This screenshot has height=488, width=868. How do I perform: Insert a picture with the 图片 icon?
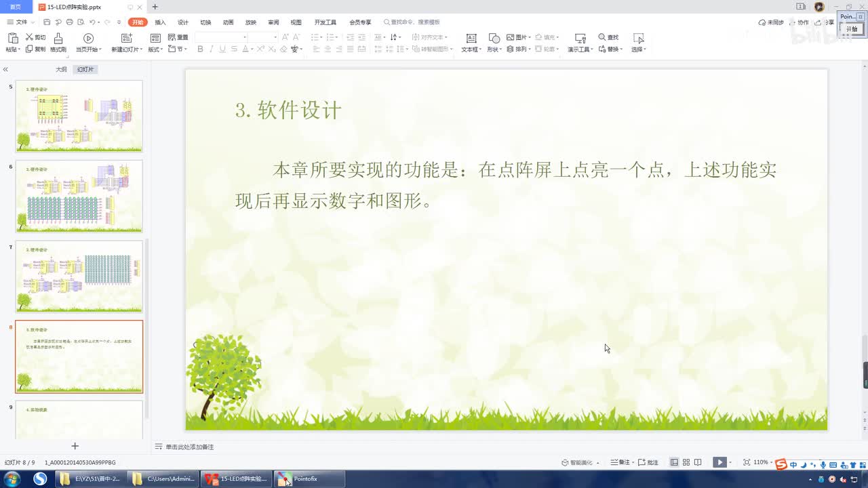pyautogui.click(x=511, y=37)
